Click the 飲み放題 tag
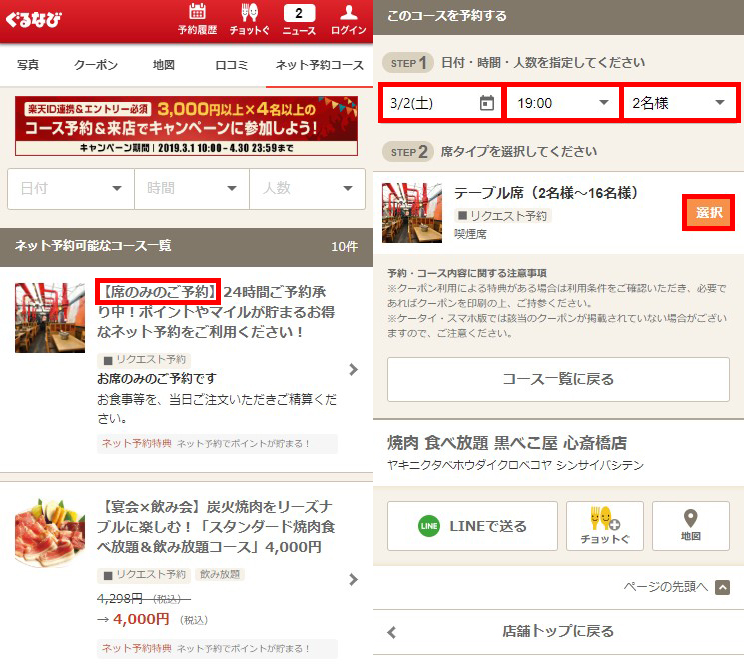The width and height of the screenshot is (744, 664). [220, 574]
